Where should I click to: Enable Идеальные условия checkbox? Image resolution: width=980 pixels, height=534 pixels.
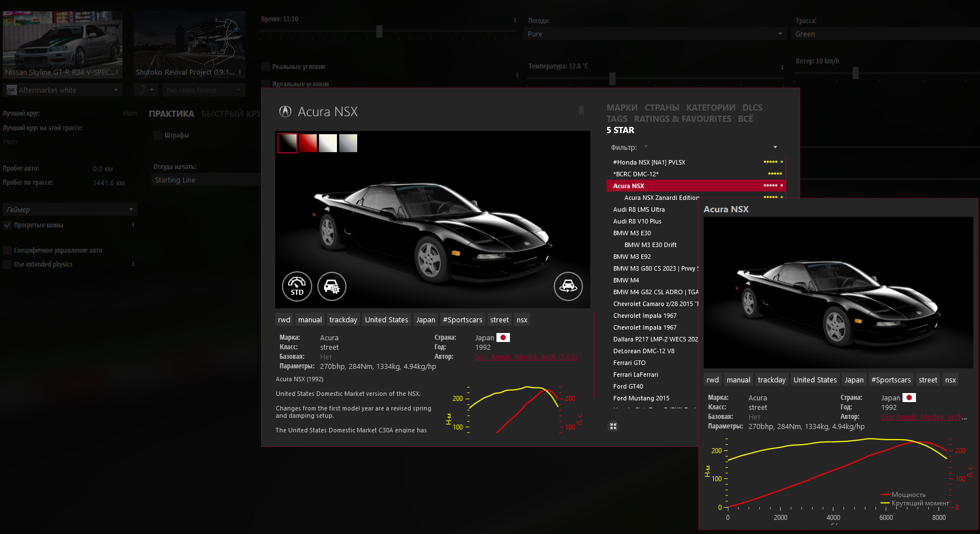click(266, 84)
